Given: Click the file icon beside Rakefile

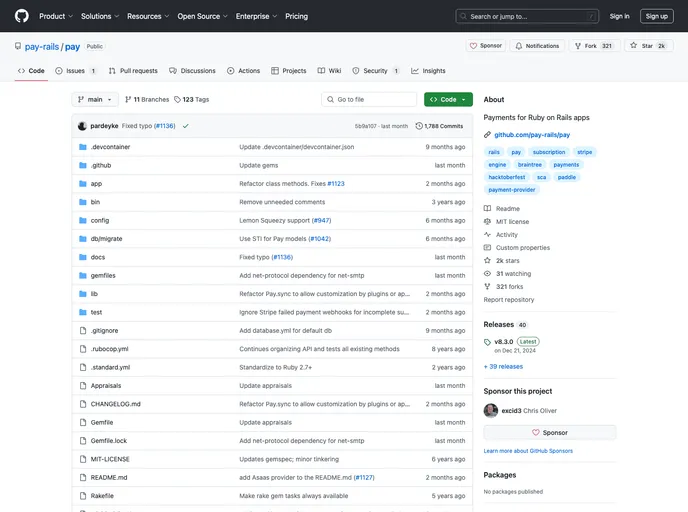Looking at the screenshot, I should click(82, 496).
